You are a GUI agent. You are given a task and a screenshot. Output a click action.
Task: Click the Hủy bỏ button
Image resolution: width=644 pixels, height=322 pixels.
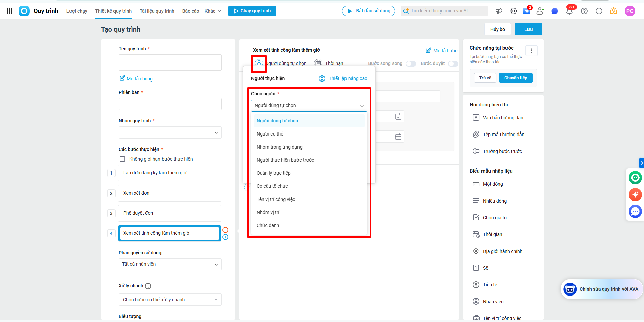(498, 29)
